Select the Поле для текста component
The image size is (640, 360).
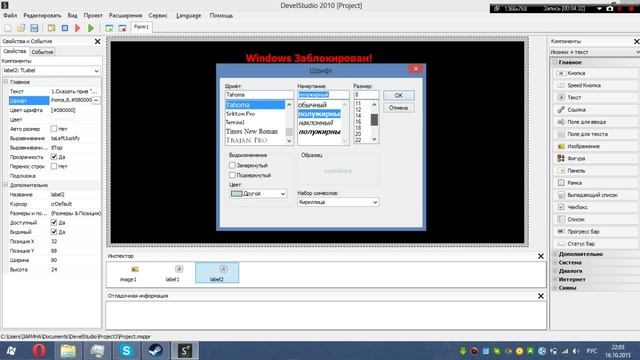coord(595,134)
